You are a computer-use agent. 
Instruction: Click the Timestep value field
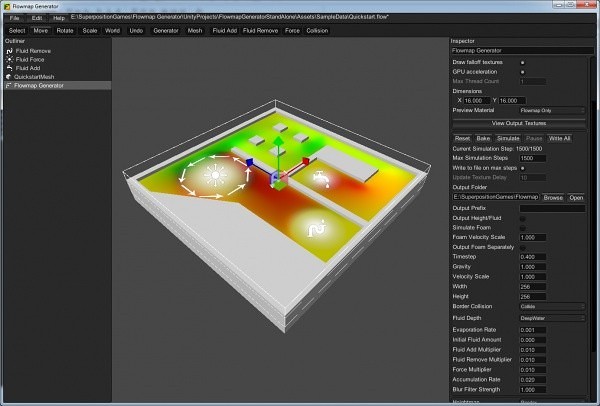pyautogui.click(x=533, y=257)
